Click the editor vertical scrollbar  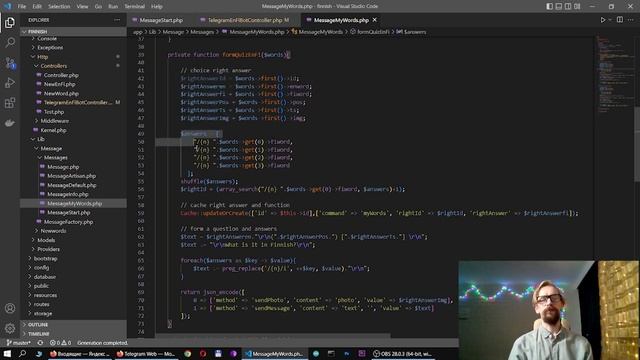[637, 144]
